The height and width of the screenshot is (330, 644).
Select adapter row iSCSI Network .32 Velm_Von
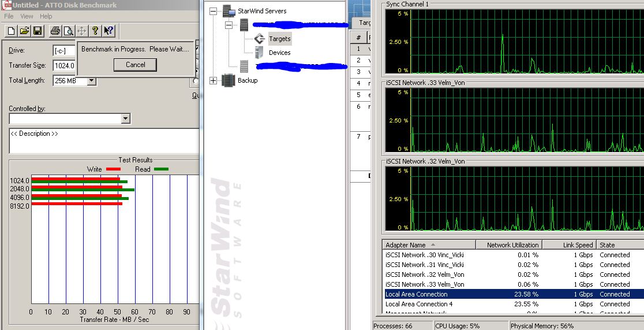coord(513,275)
